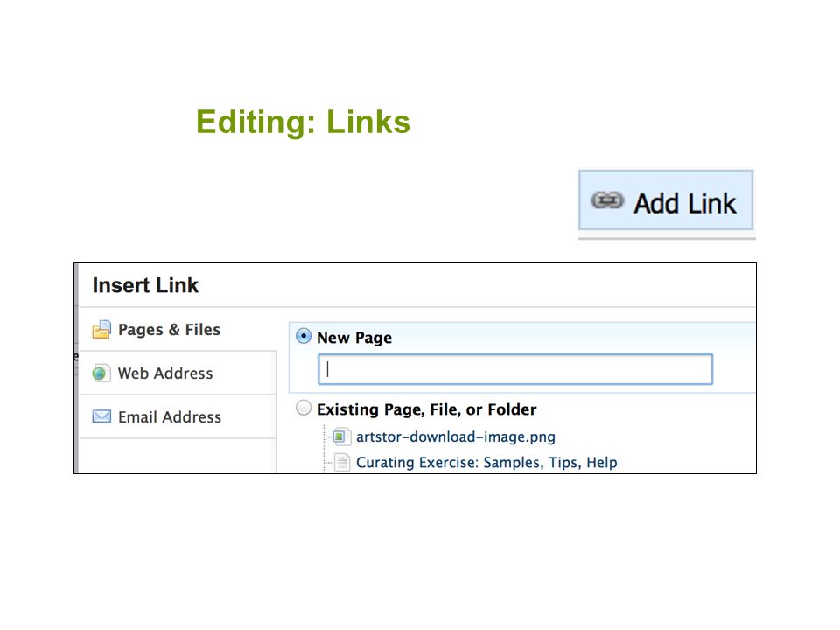
Task: Open Curating Exercise: Samples, Tips, Help link
Action: click(x=486, y=462)
